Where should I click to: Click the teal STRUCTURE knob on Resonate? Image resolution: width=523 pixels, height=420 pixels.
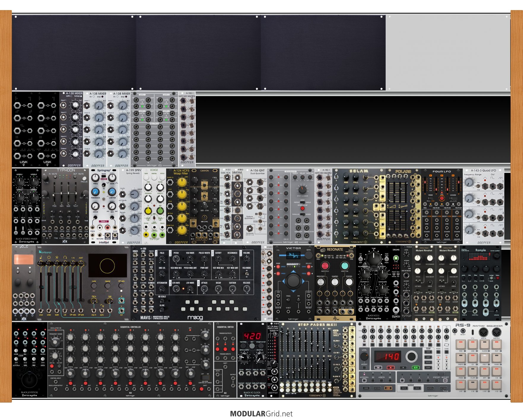(x=344, y=265)
